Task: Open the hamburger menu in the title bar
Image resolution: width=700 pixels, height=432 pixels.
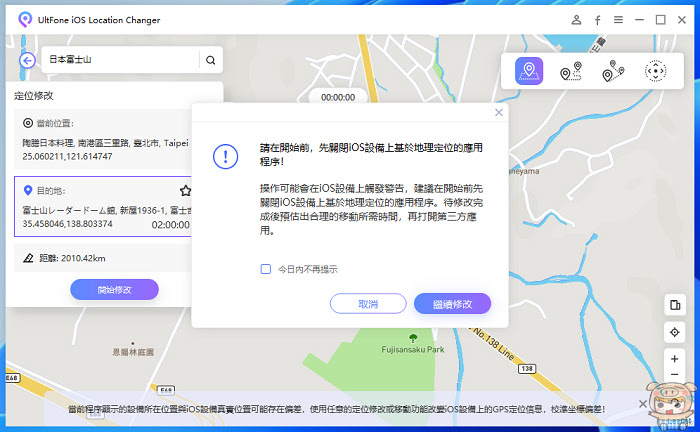Action: pos(618,20)
